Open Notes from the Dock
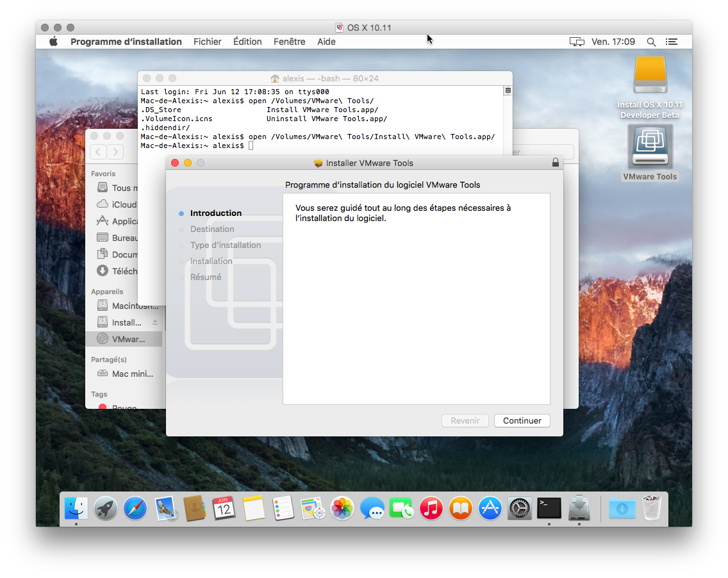 point(254,508)
